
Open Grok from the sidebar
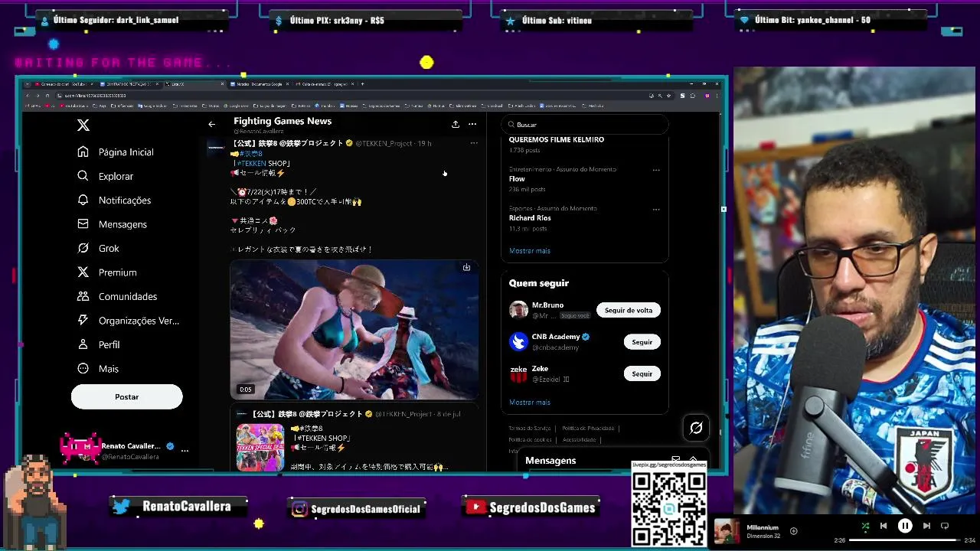click(98, 248)
